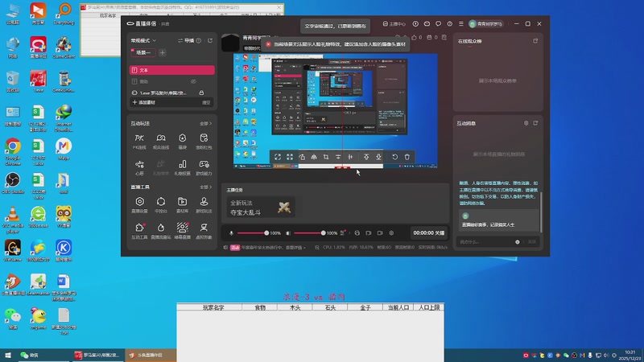Open the 礼物投票 gift voting icon
Viewport: 644px width, 362px height.
point(183,167)
